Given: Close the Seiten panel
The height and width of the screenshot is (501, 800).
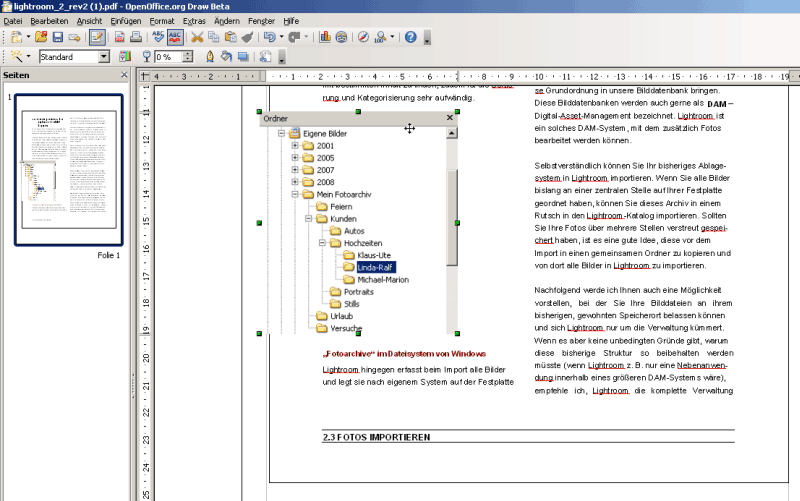Looking at the screenshot, I should point(124,76).
